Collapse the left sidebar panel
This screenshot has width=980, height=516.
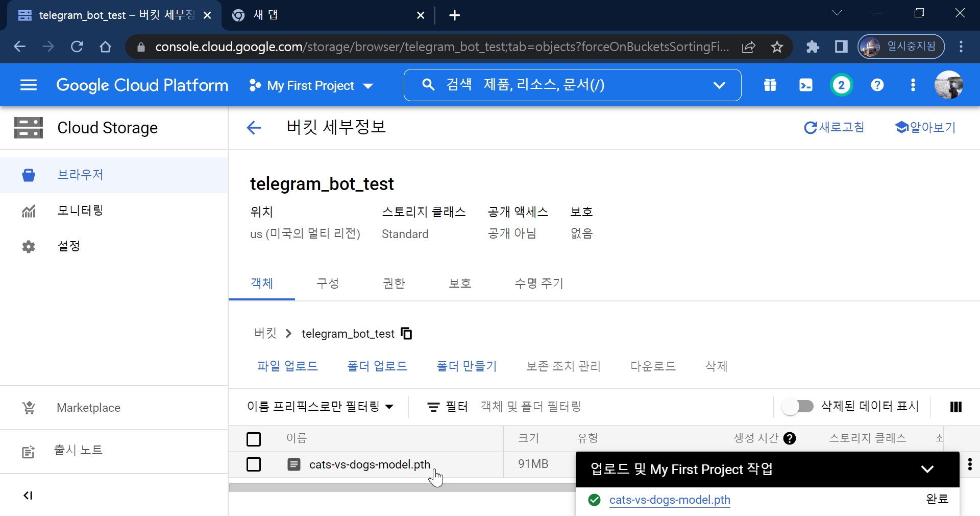click(x=28, y=496)
